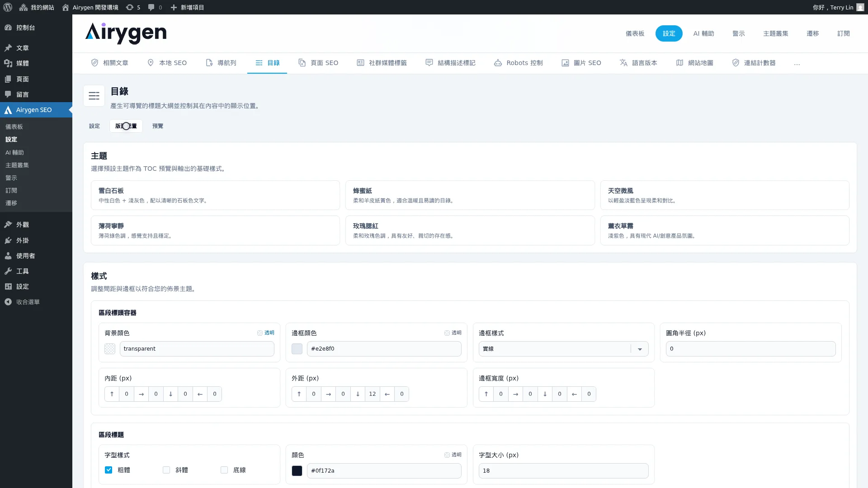Screen dimensions: 868x488
Task: Toggle 邊框顏色 透明 option
Action: tap(453, 333)
